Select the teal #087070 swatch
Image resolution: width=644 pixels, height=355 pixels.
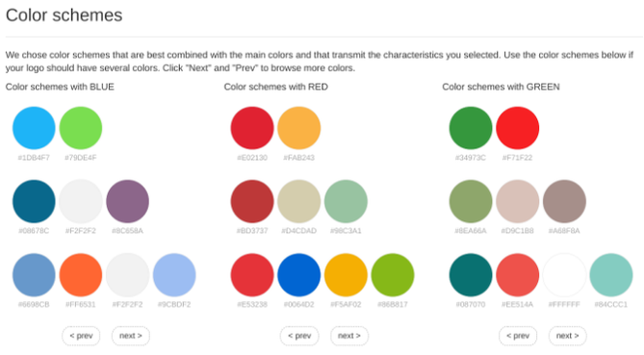[x=471, y=275]
